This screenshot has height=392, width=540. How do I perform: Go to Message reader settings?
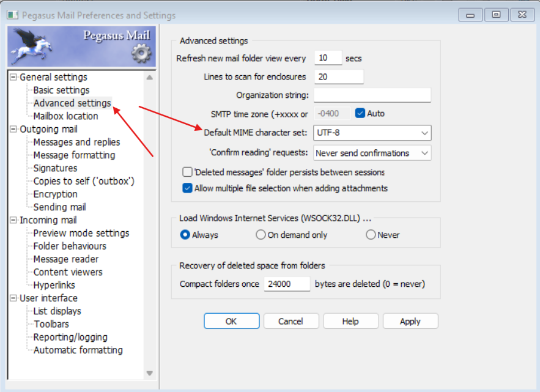(x=65, y=259)
